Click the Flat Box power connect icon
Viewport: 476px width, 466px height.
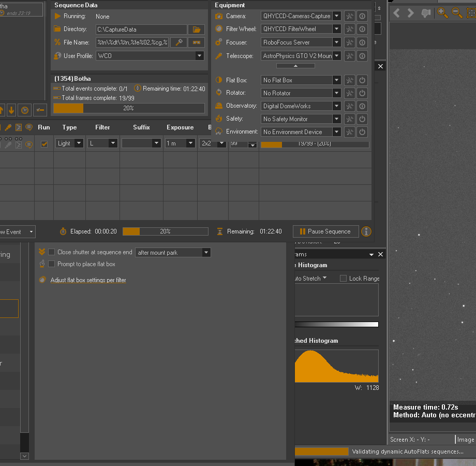click(x=362, y=80)
